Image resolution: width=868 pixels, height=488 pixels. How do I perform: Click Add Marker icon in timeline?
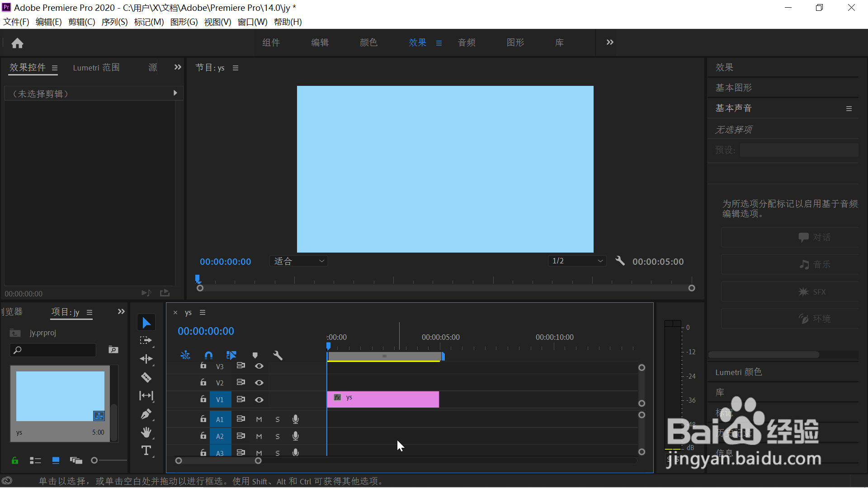tap(255, 356)
